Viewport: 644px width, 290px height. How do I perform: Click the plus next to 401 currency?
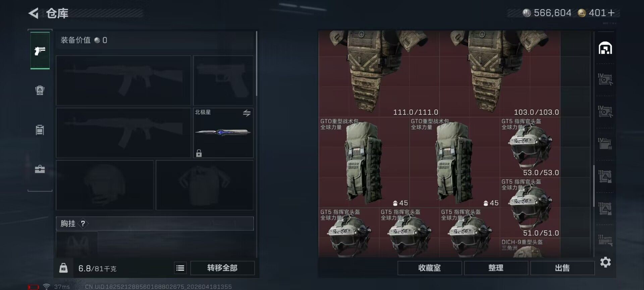[x=611, y=13]
